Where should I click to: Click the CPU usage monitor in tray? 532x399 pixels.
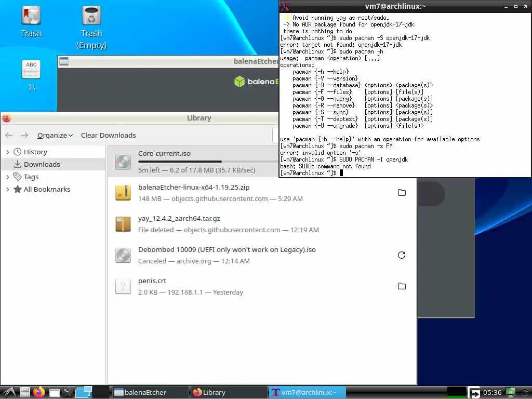456,392
